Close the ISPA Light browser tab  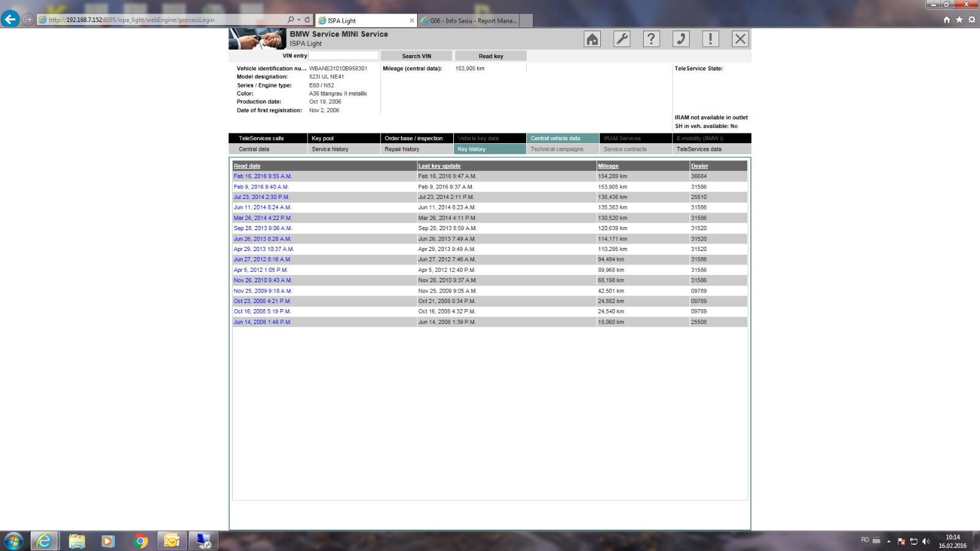tap(412, 20)
